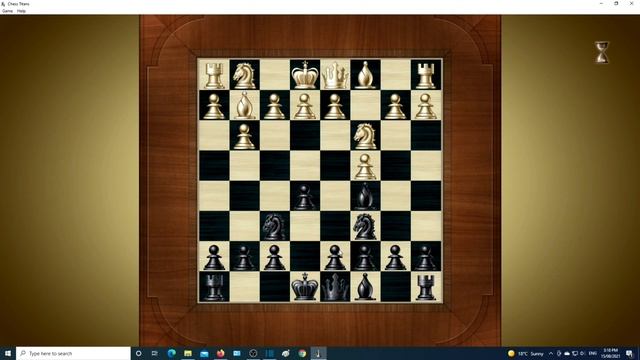Select the white queen beside the king
This screenshot has height=360, width=640.
pyautogui.click(x=335, y=75)
